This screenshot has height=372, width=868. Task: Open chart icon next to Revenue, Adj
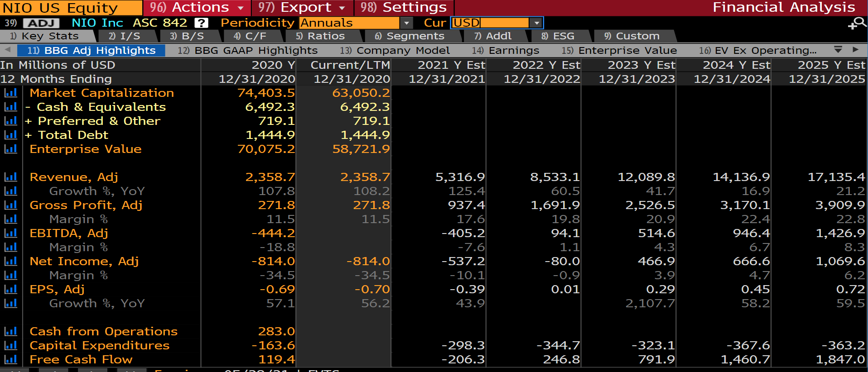click(10, 177)
